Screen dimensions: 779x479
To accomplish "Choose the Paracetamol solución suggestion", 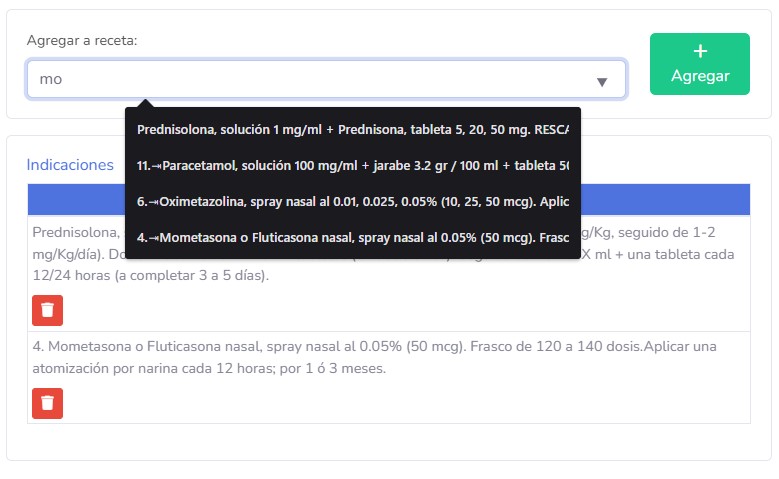I will pos(352,165).
